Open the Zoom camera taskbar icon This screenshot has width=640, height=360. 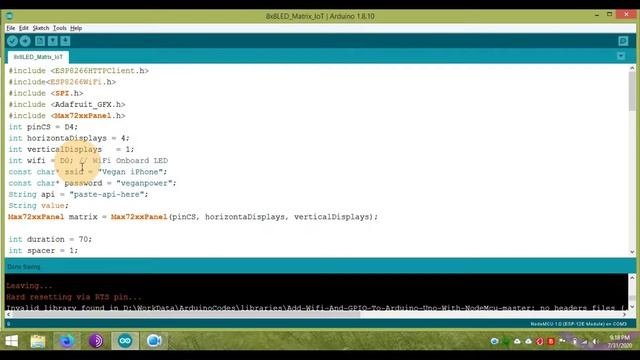[154, 341]
